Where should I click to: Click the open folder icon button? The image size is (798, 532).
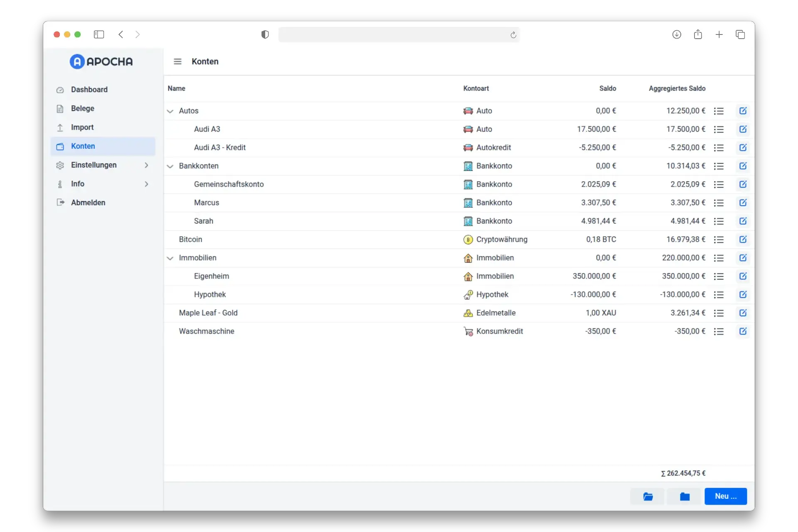(x=648, y=496)
